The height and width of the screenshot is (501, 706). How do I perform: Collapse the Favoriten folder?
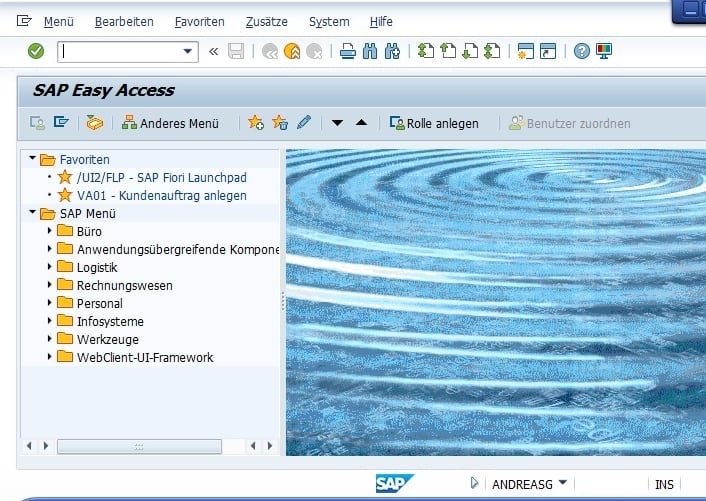click(x=32, y=158)
